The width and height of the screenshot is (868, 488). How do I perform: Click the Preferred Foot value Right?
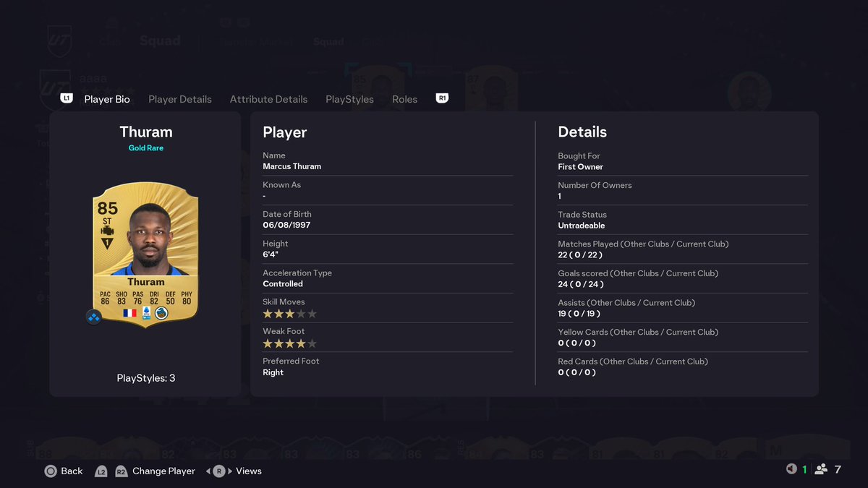tap(273, 372)
